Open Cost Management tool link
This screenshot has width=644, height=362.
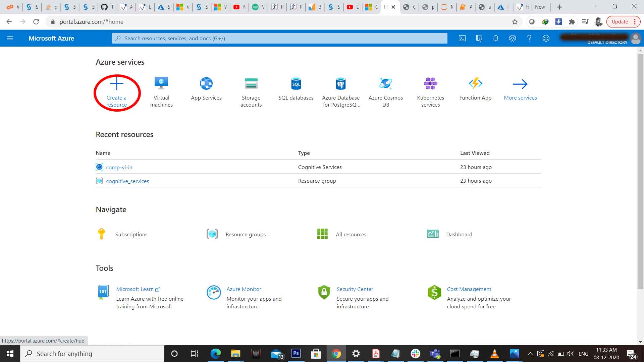469,289
